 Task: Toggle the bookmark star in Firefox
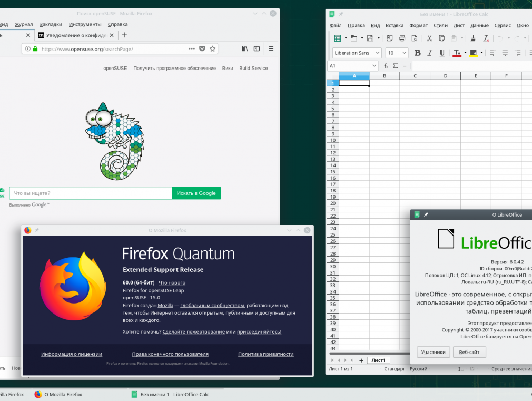click(x=212, y=48)
